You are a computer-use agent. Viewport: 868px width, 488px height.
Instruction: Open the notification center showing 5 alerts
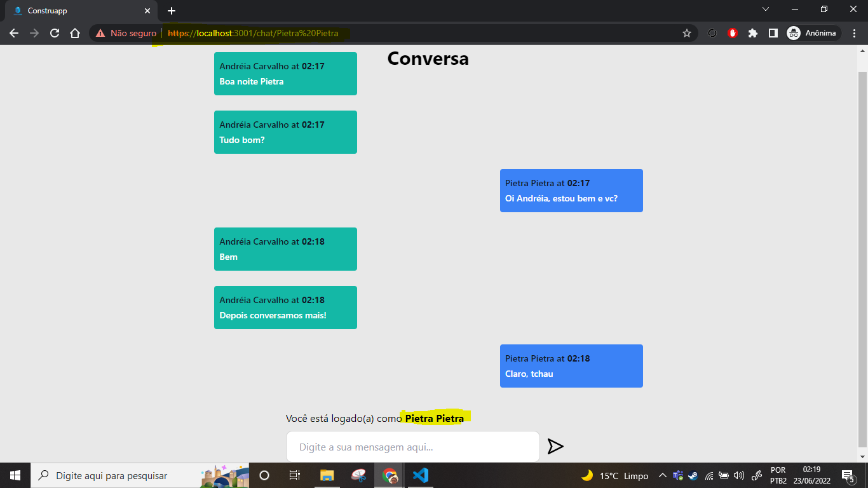846,475
